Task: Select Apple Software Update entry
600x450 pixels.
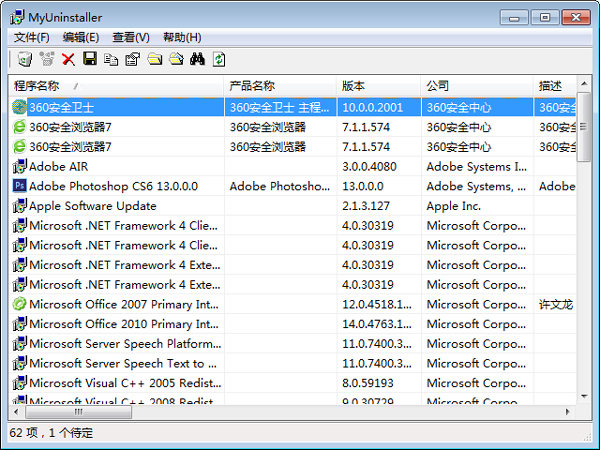Action: [93, 206]
